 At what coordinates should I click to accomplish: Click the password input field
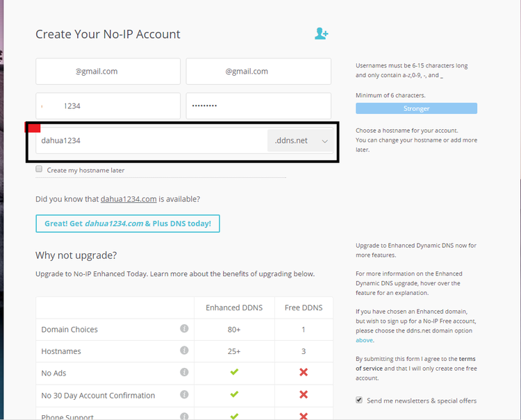[258, 106]
